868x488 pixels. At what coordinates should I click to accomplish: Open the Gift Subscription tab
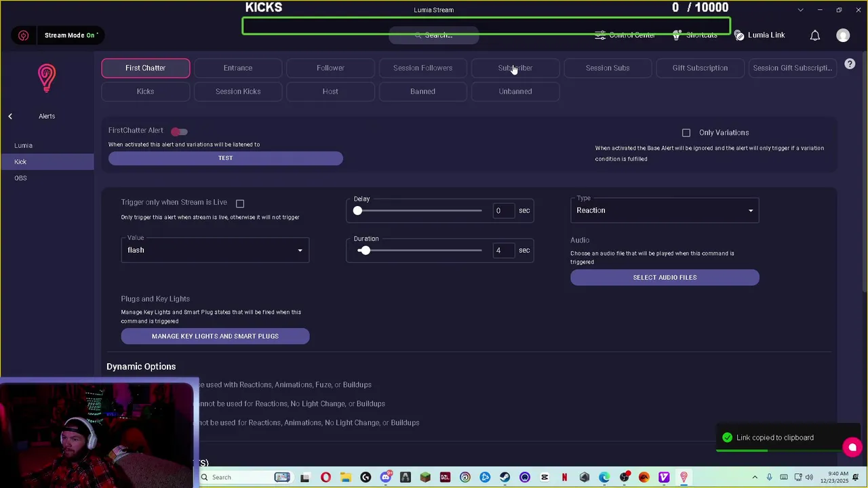(x=700, y=68)
